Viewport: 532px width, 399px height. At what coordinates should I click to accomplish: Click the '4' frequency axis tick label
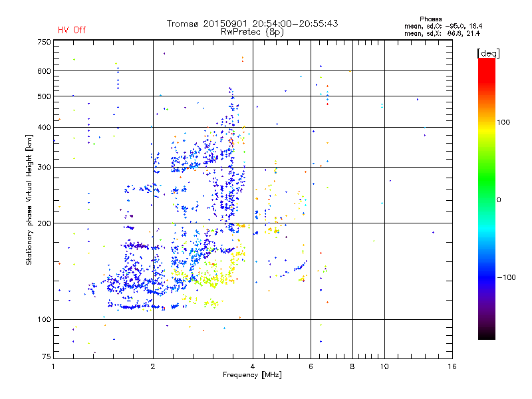pyautogui.click(x=253, y=366)
